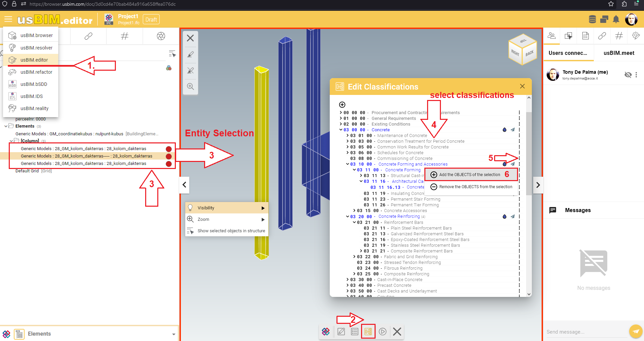This screenshot has height=341, width=644.
Task: Collapse 03 20 00 Concrete Reinforcing
Action: point(348,216)
